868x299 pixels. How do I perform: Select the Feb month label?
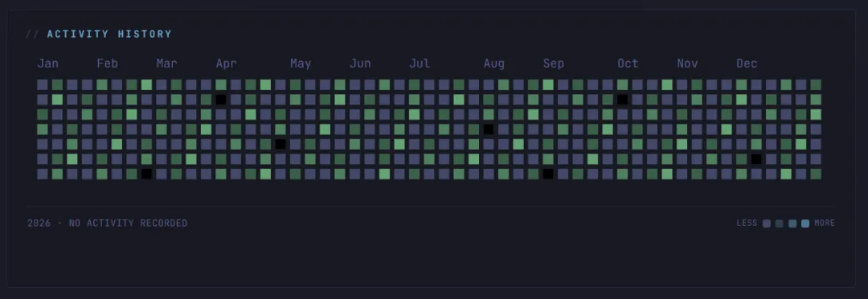pos(108,63)
